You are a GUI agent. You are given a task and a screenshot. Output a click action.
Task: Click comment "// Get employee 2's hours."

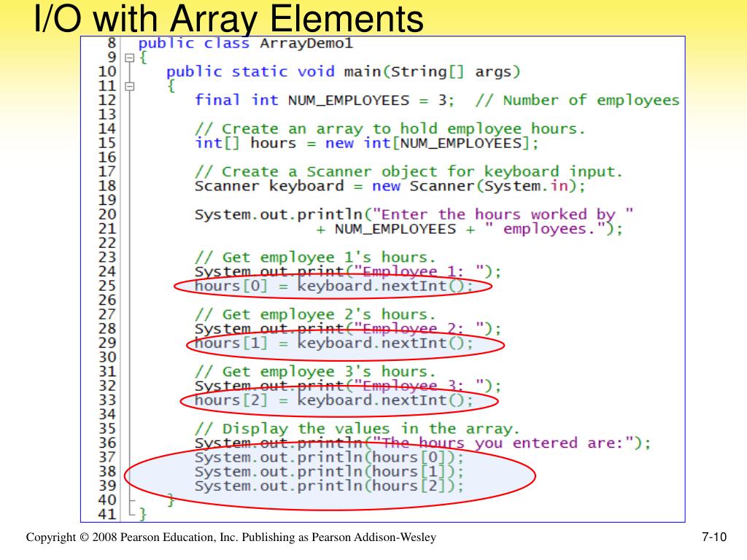(x=315, y=315)
